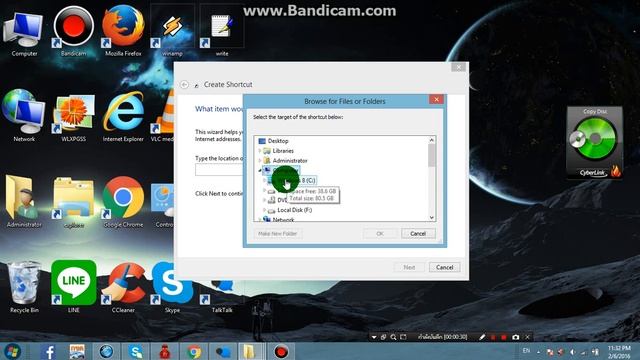Go back using the Create Shortcut arrow
The height and width of the screenshot is (360, 640).
[184, 84]
